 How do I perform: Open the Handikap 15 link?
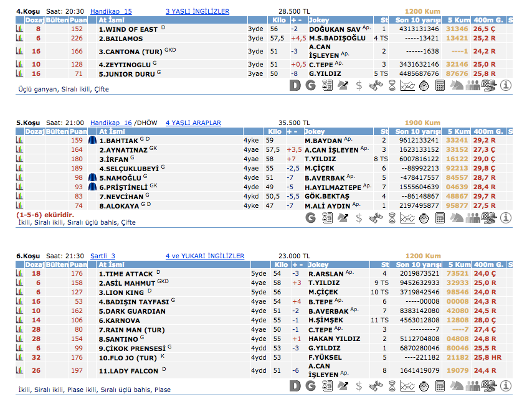coord(111,11)
